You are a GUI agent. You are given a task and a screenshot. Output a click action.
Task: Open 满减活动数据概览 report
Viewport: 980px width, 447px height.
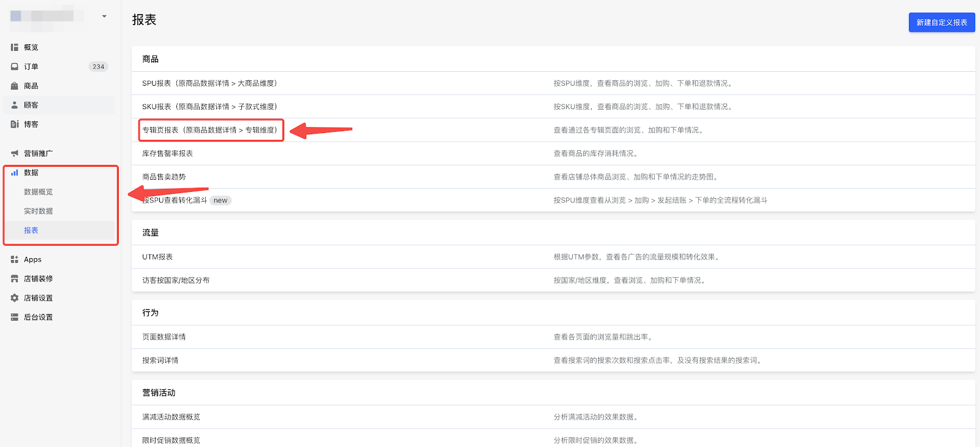click(171, 417)
